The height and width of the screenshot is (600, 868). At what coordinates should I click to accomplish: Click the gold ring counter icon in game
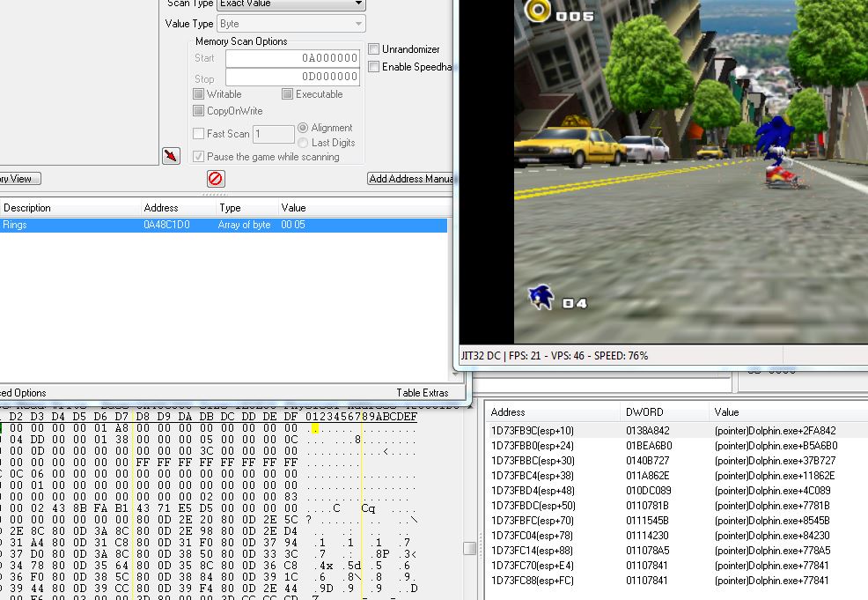click(x=537, y=11)
